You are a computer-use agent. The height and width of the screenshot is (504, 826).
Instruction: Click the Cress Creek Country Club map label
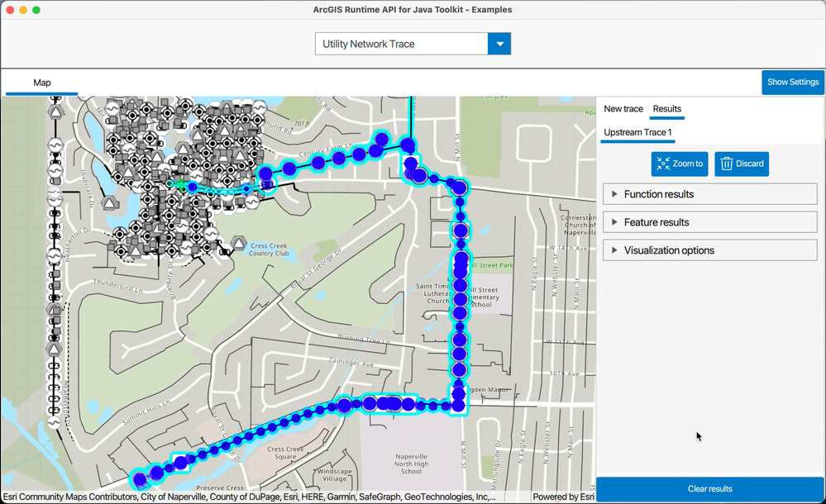coord(269,250)
